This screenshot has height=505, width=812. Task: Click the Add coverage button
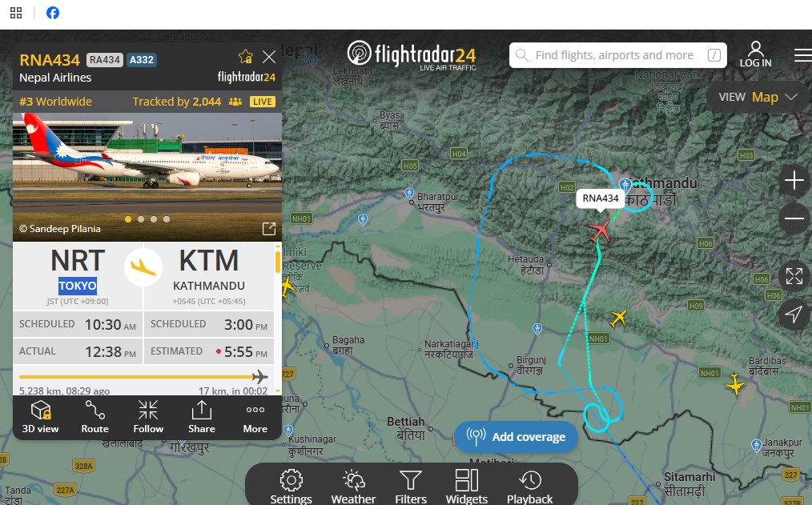517,437
